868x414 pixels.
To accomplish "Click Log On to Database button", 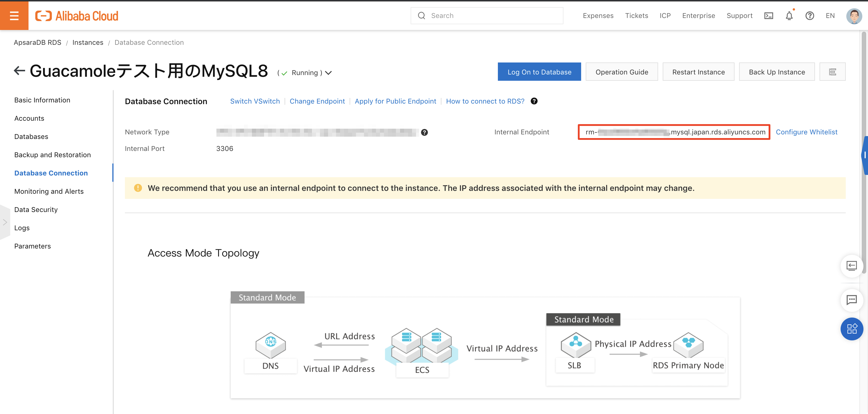I will [539, 72].
